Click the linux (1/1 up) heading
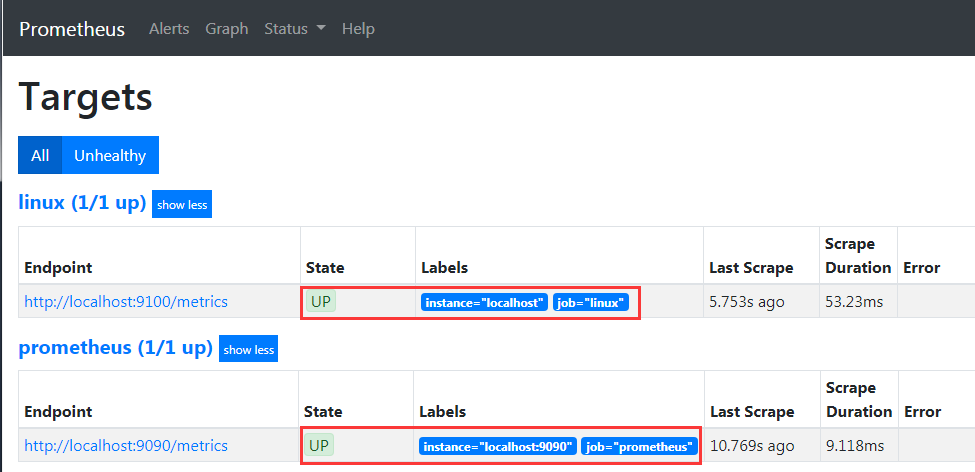This screenshot has width=975, height=472. click(82, 203)
